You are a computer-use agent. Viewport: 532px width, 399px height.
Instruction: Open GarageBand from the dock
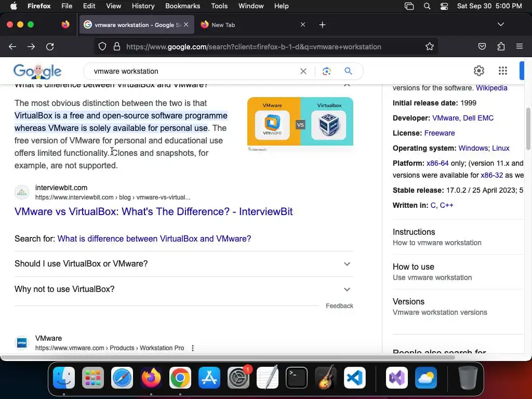(x=326, y=378)
